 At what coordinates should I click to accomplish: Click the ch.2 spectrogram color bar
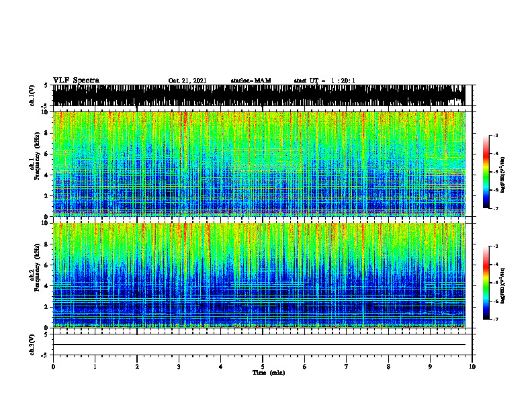click(486, 283)
